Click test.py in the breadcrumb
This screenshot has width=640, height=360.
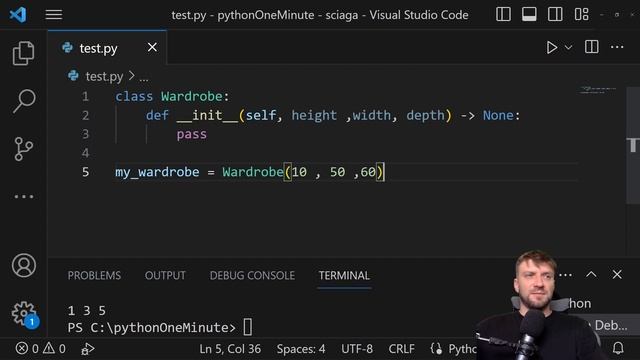tap(104, 76)
